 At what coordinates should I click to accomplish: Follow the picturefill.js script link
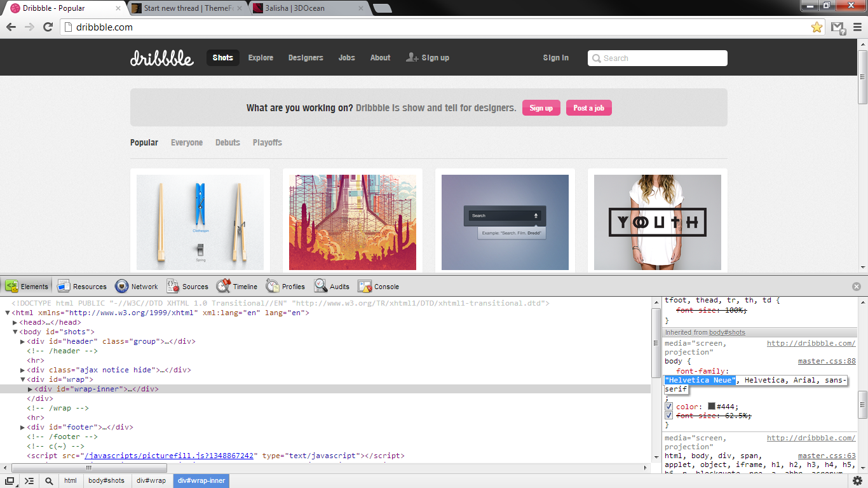click(x=170, y=456)
